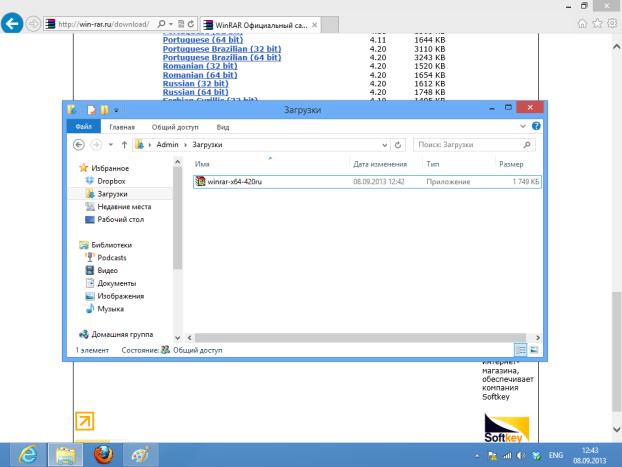Go back in Internet Explorer

pos(12,24)
